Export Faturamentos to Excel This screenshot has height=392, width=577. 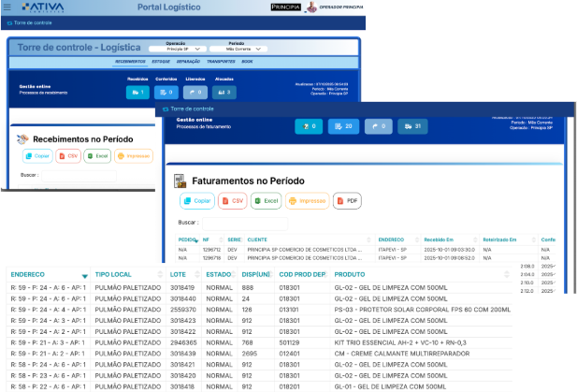266,200
